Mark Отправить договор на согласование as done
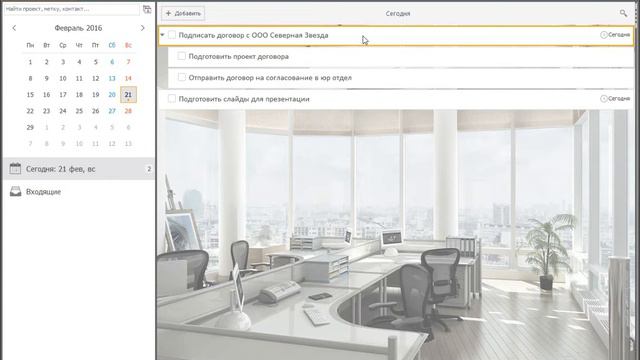640x360 pixels. pos(182,78)
